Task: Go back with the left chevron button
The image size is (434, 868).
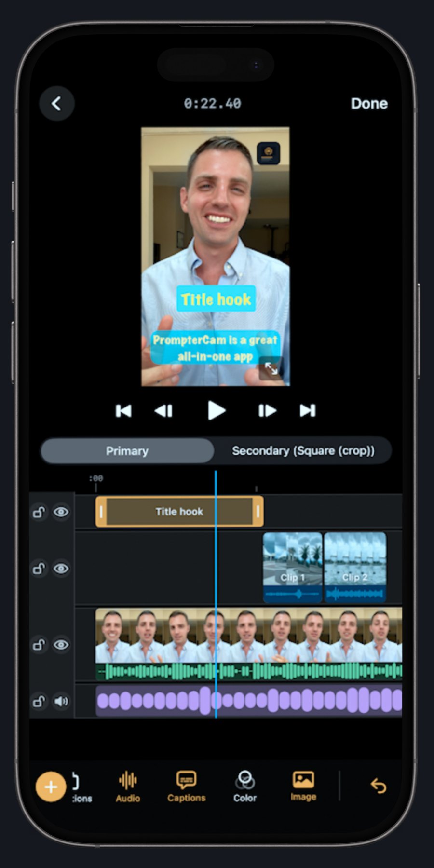Action: [57, 103]
